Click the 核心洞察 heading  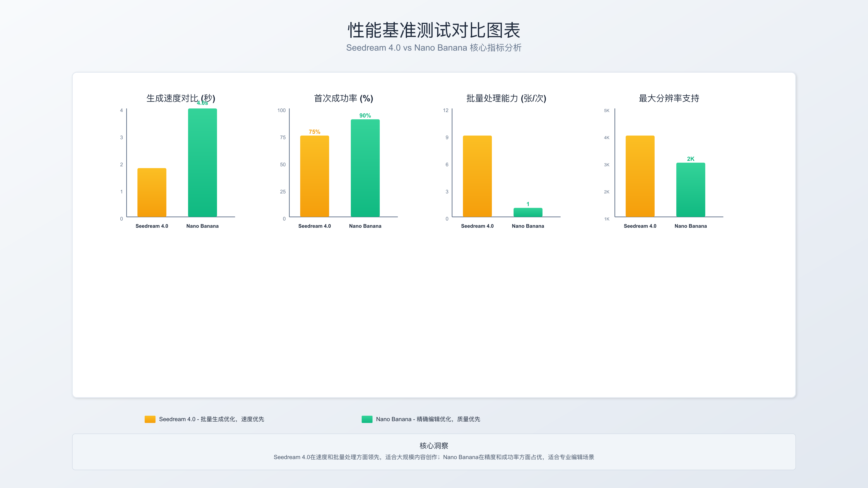tap(434, 446)
